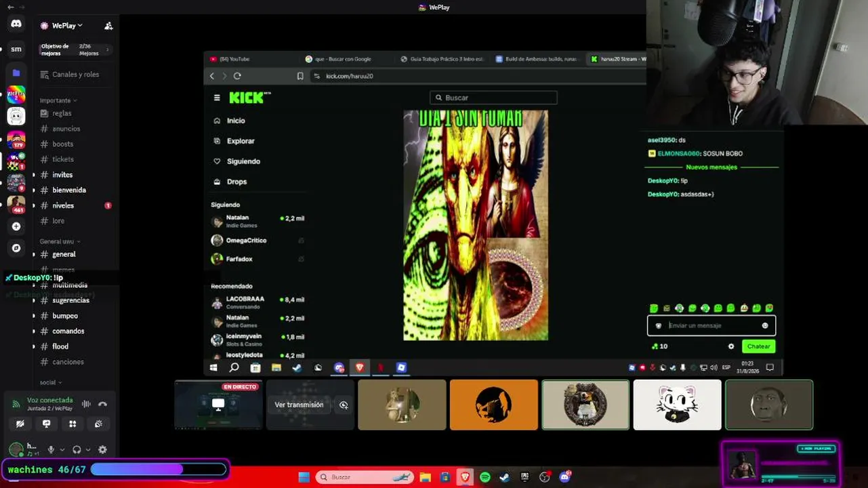
Task: Open the Kick hamburger menu
Action: click(217, 98)
